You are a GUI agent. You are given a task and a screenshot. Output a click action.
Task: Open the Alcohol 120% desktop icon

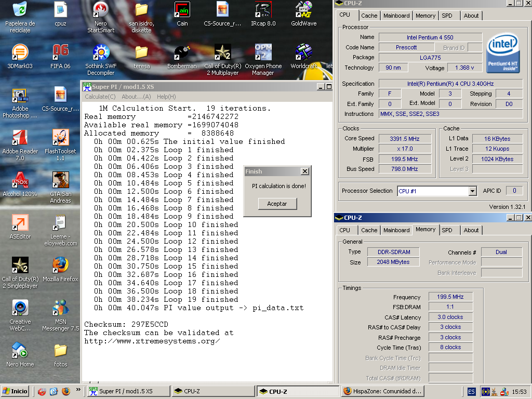20,181
